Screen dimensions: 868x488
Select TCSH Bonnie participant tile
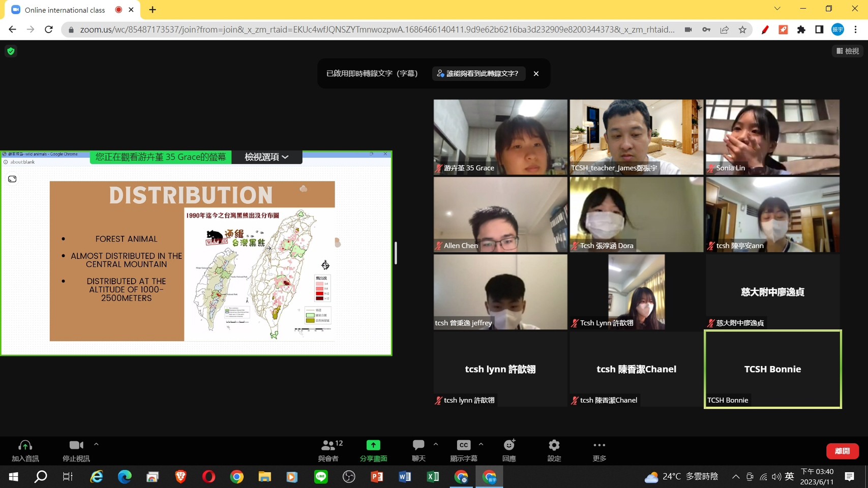coord(772,369)
